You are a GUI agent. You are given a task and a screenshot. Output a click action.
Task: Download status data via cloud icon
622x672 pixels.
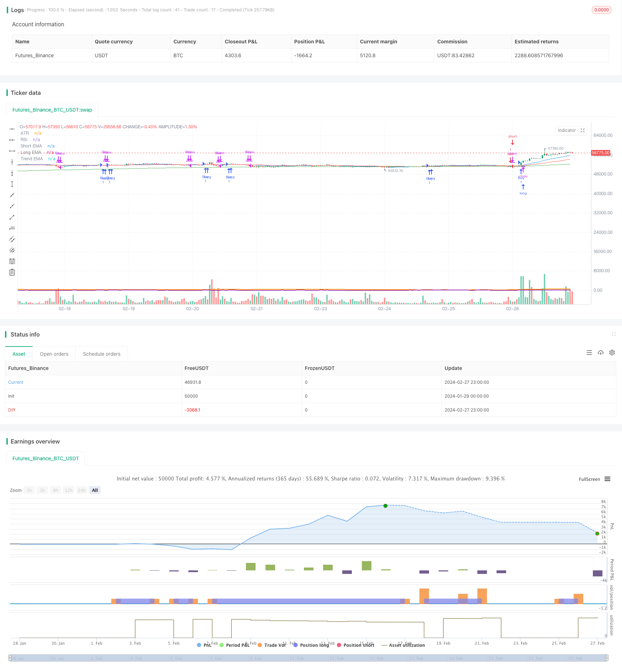pos(601,353)
